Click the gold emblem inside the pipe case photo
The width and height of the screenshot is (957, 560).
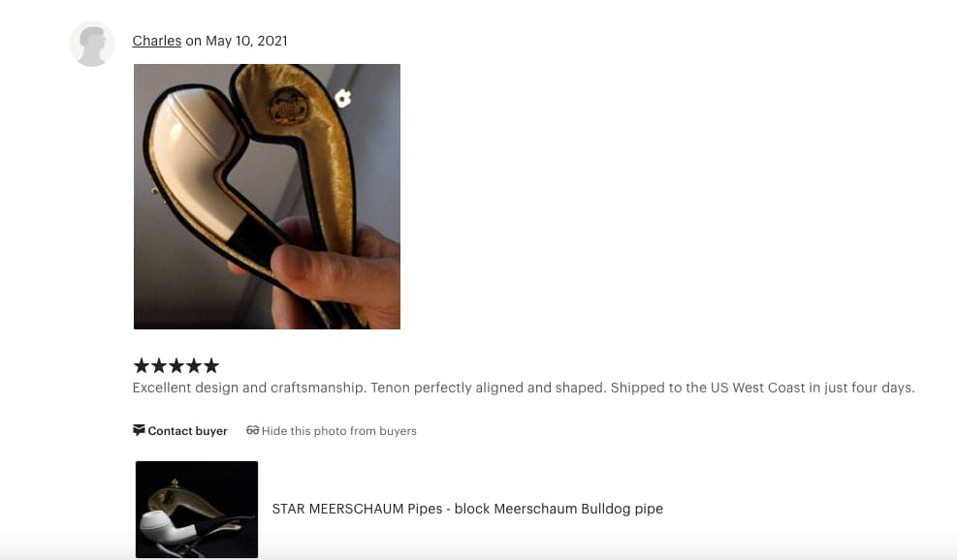(x=288, y=105)
